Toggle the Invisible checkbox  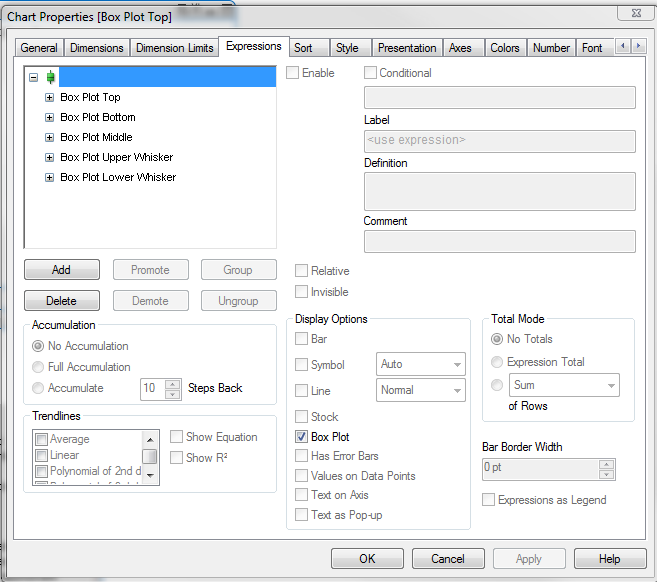(x=301, y=292)
